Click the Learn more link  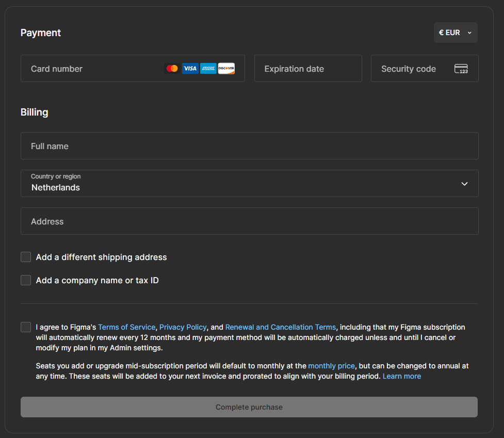pyautogui.click(x=402, y=376)
